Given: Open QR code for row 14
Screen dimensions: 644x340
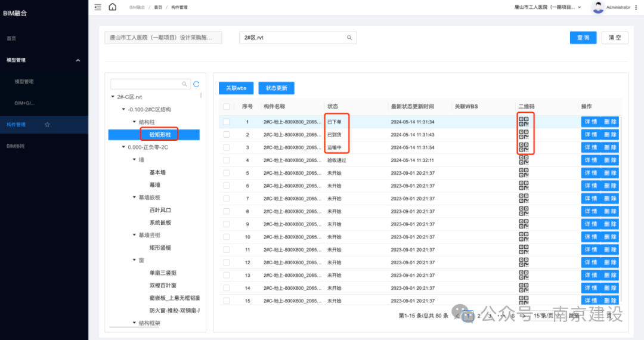Looking at the screenshot, I should (x=524, y=288).
